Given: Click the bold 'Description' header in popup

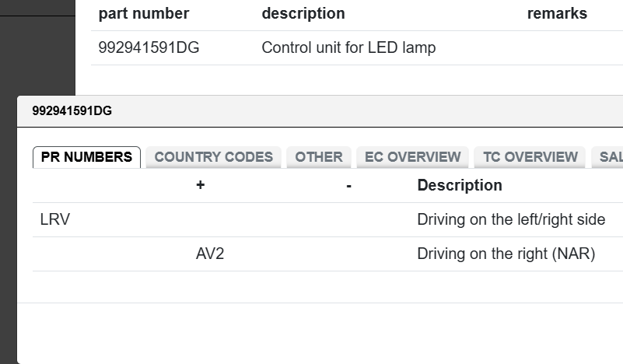Looking at the screenshot, I should (460, 185).
